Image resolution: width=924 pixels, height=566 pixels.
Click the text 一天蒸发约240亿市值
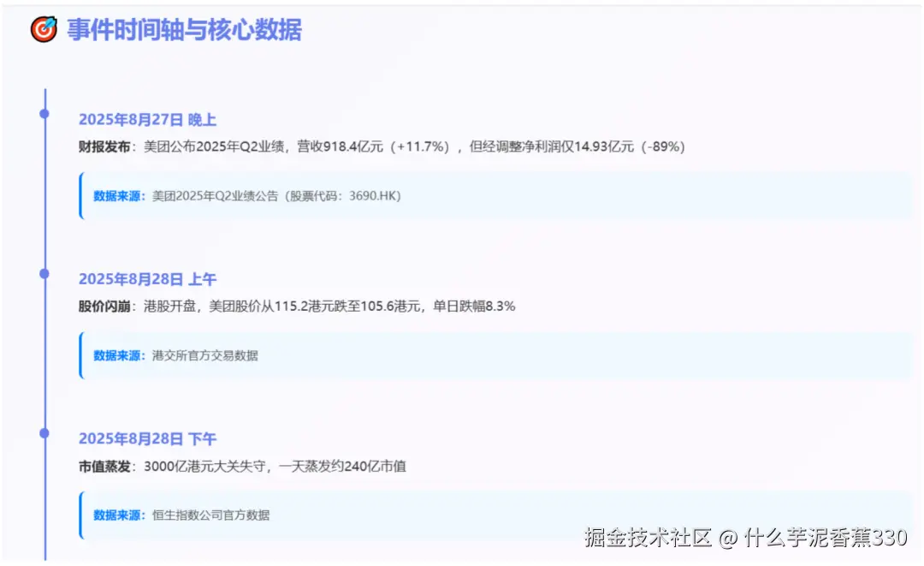[342, 467]
